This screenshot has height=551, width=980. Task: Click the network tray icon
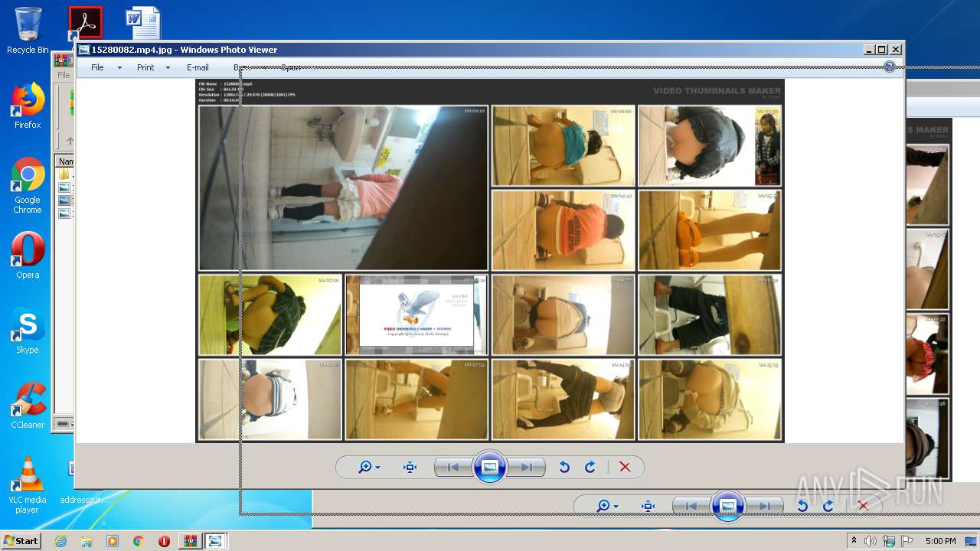(x=889, y=541)
